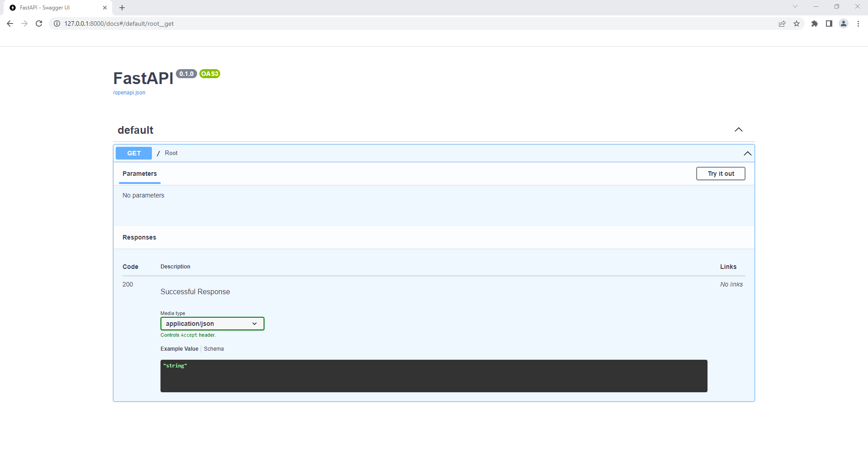Collapse the GET / Root operation arrow
The height and width of the screenshot is (470, 868).
[x=748, y=154]
